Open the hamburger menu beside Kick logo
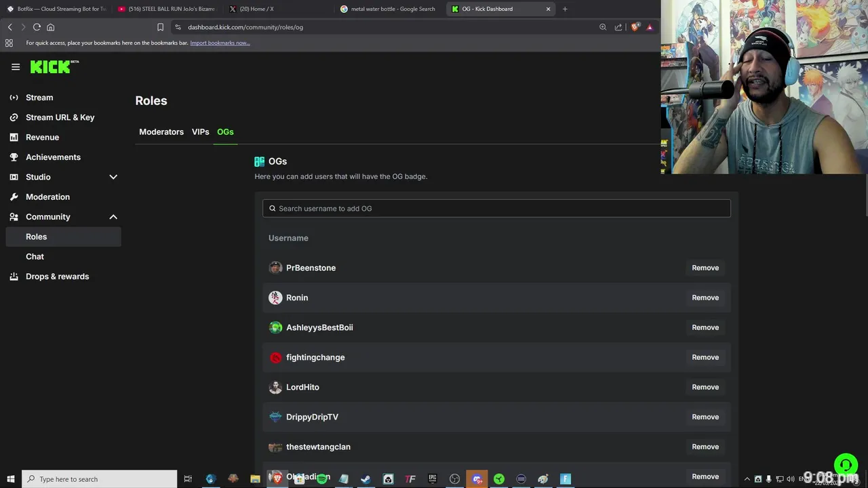 coord(16,66)
